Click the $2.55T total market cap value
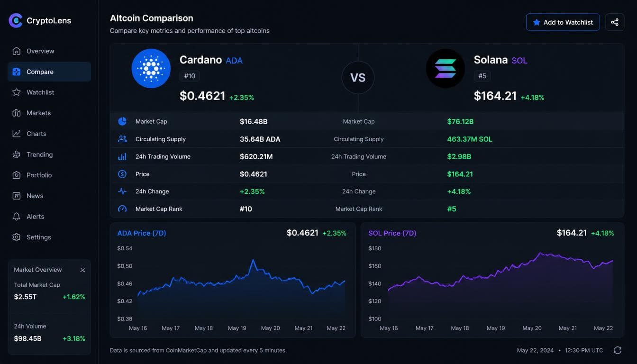Viewport: 637px width, 364px height. (x=25, y=297)
